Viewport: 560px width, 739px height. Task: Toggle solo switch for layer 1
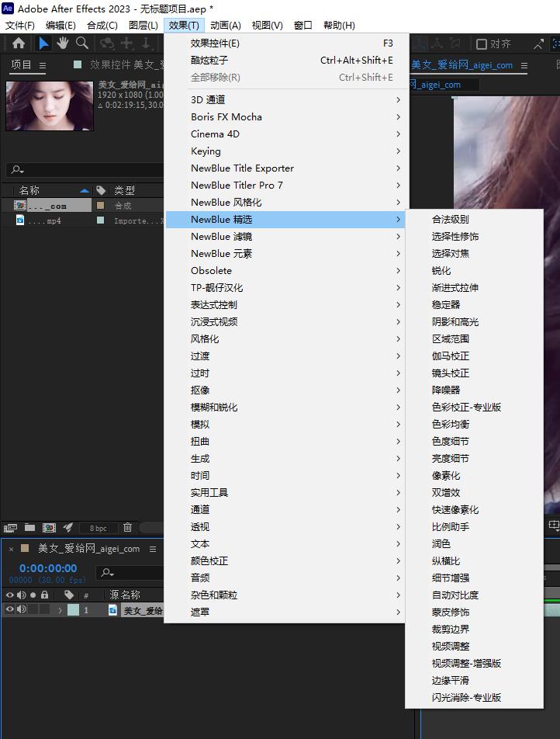[x=33, y=609]
